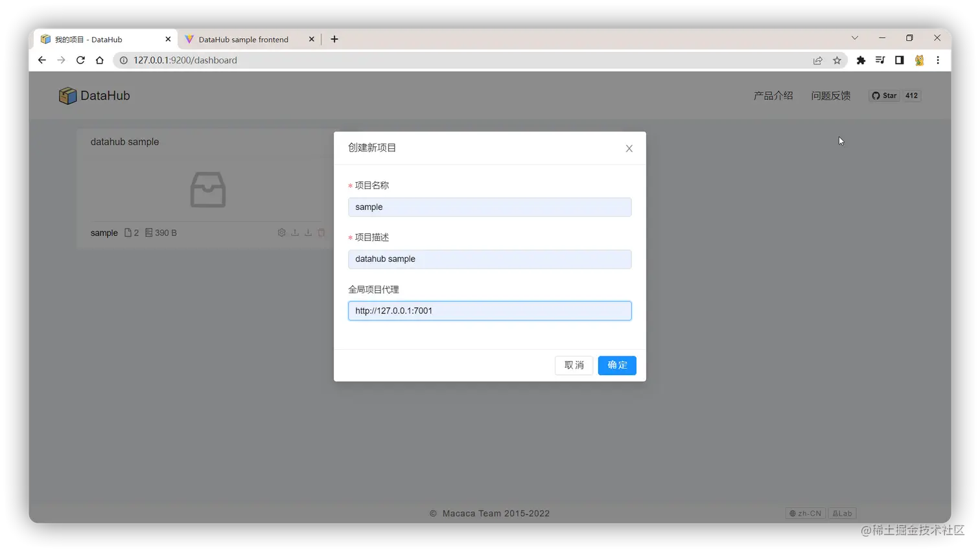This screenshot has height=552, width=980.
Task: Focus the 全局项目代理 proxy URL input
Action: (x=489, y=311)
